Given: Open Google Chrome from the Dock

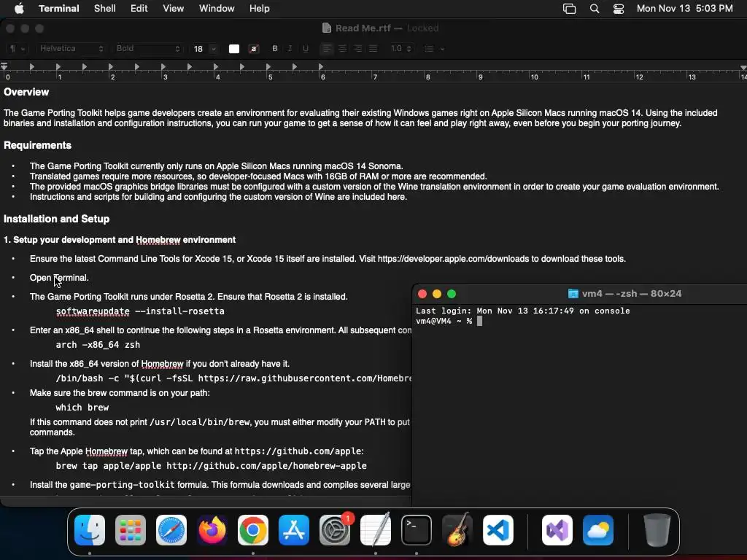Looking at the screenshot, I should [x=253, y=530].
